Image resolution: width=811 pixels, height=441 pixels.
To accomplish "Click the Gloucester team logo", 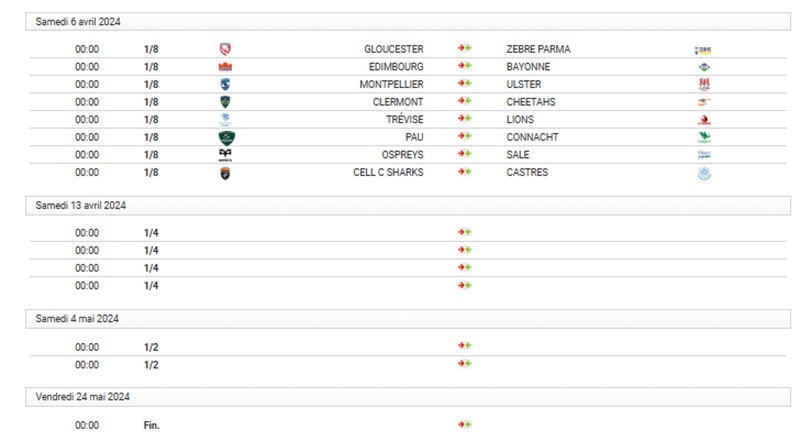I will 225,49.
